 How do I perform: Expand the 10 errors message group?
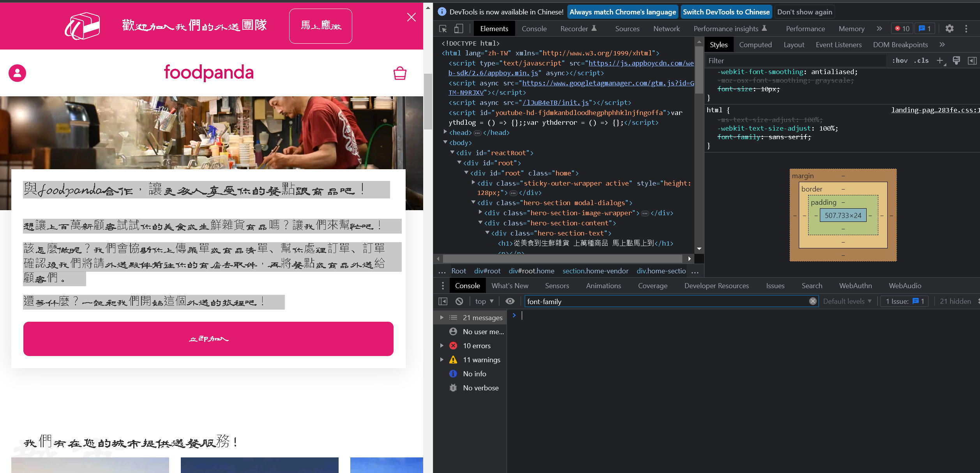[x=441, y=345]
